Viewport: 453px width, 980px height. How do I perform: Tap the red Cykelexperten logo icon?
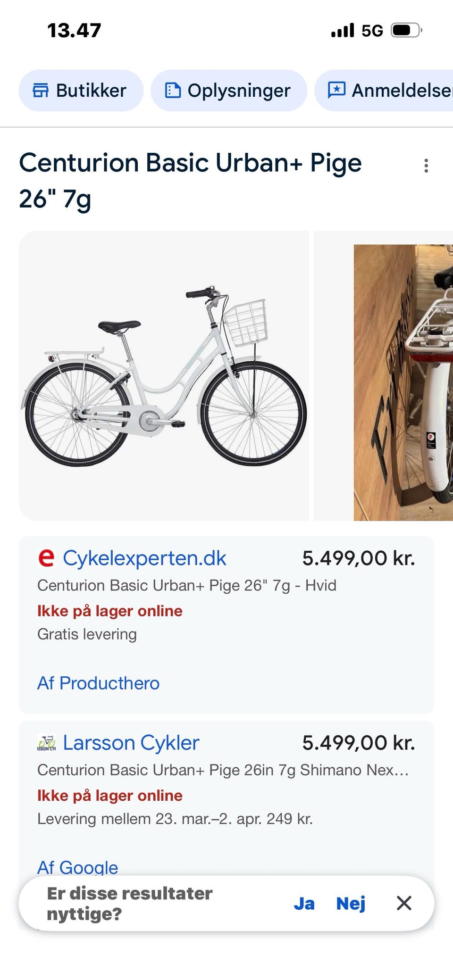(x=46, y=558)
